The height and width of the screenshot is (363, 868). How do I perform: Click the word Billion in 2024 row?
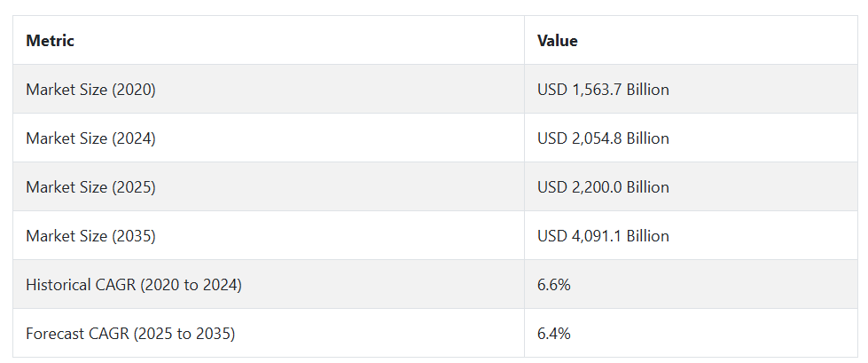click(648, 138)
